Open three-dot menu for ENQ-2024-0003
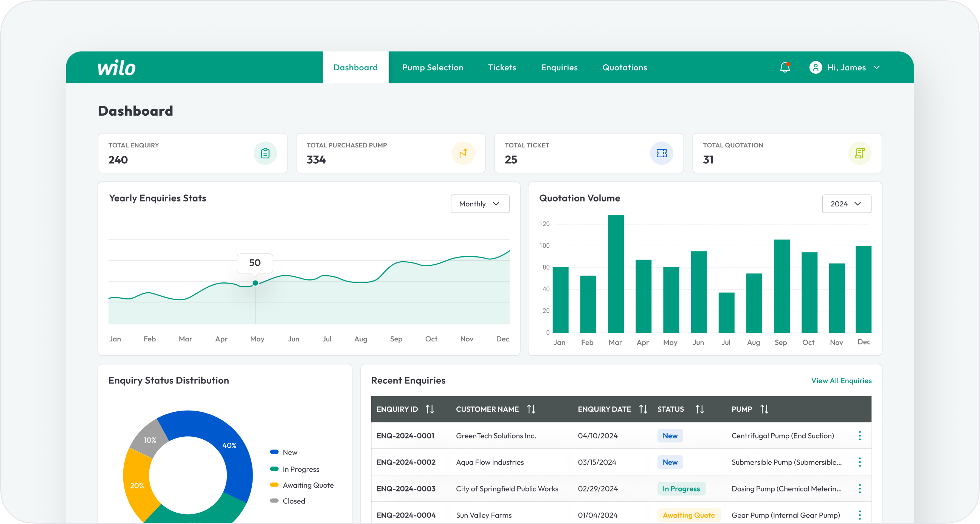The height and width of the screenshot is (524, 980). 859,488
